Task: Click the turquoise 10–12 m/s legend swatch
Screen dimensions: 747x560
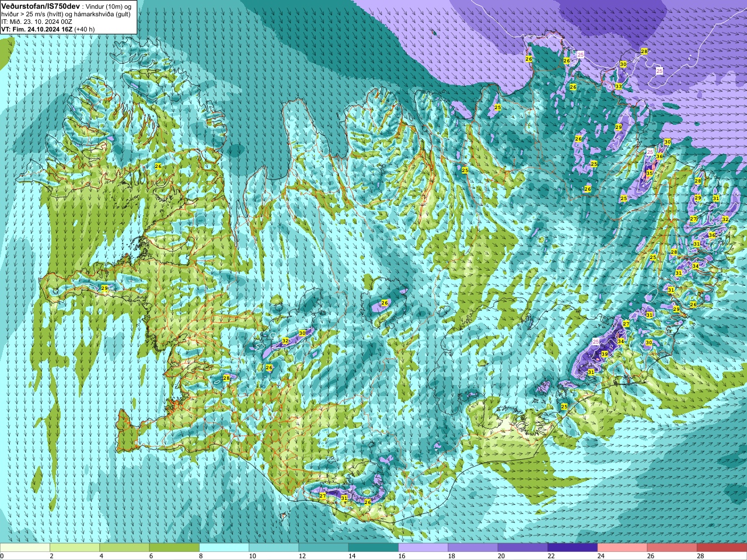Action: pos(274,548)
